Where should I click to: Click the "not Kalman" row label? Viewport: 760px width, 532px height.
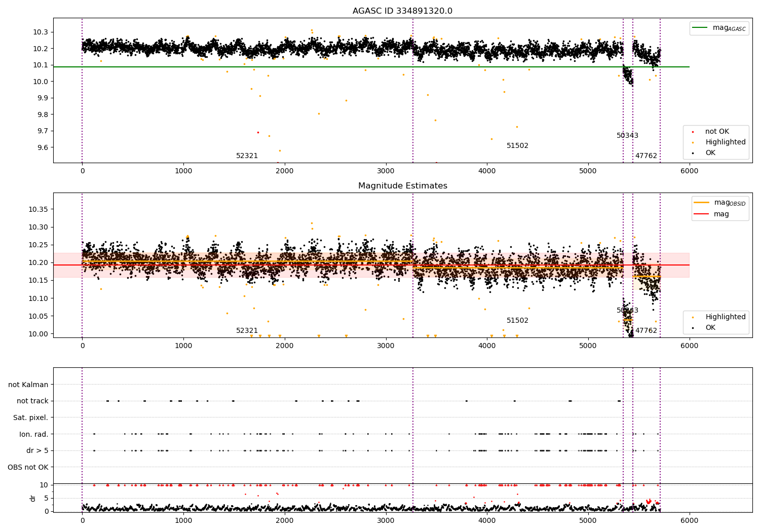pos(28,385)
